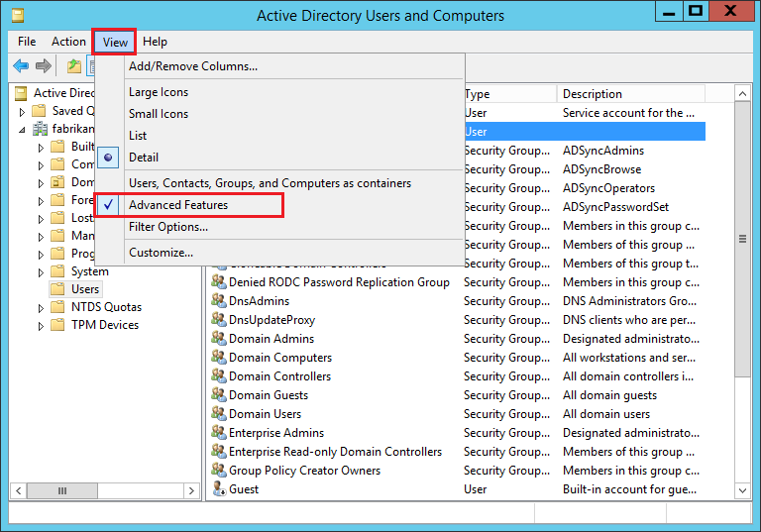Screen dimensions: 761x532
Task: Select the Domain Admins list entry
Action: (x=272, y=339)
